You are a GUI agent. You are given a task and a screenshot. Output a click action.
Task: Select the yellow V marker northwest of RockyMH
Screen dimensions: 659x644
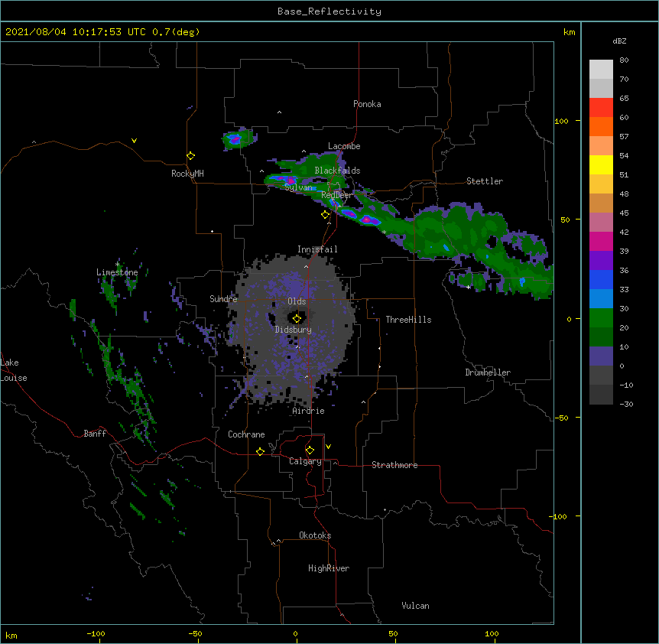[x=134, y=141]
